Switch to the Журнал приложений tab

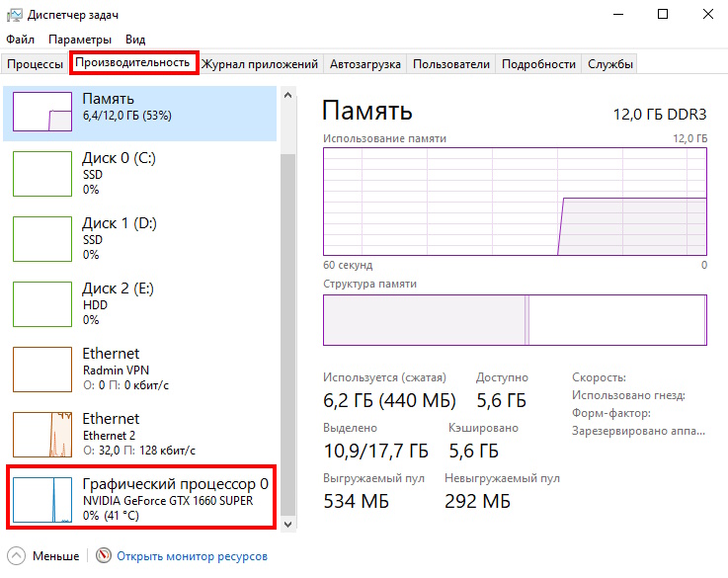260,63
